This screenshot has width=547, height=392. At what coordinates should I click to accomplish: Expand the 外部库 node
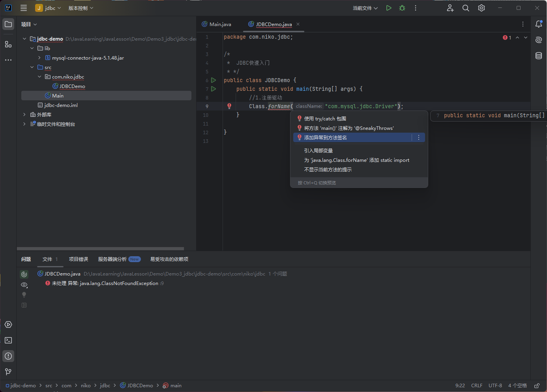(x=24, y=114)
